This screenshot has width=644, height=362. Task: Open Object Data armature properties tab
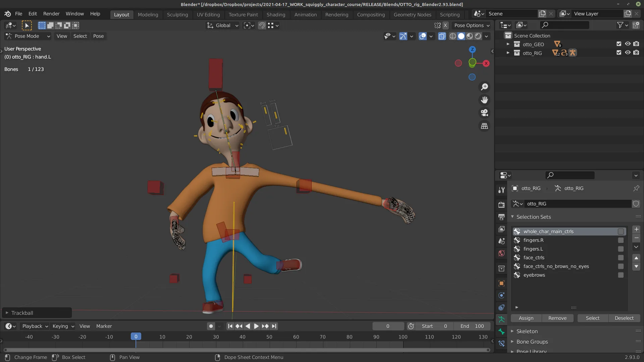pyautogui.click(x=501, y=319)
